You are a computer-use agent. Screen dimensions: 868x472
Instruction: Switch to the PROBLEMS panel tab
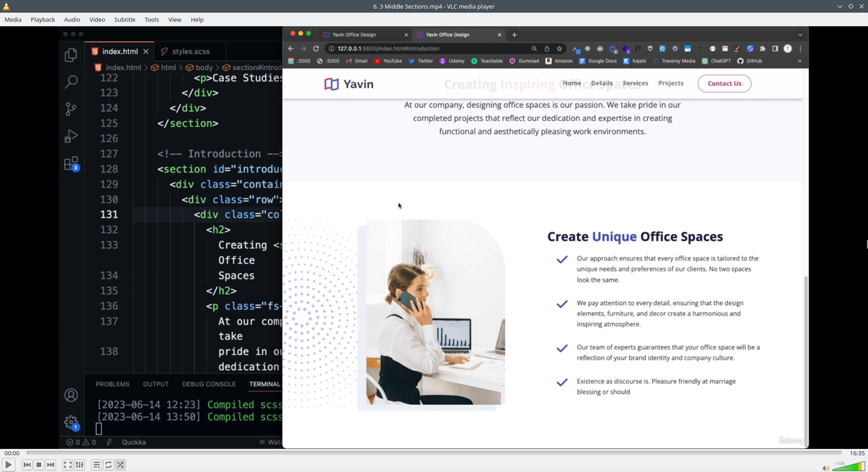(x=113, y=384)
